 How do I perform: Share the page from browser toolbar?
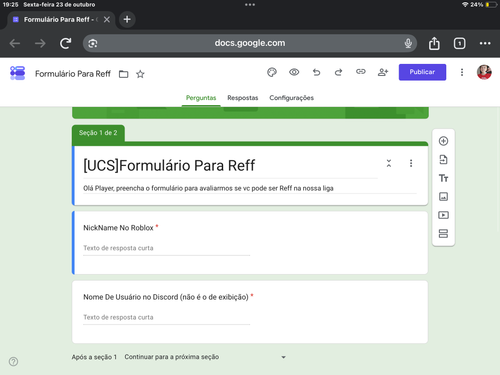[x=434, y=43]
